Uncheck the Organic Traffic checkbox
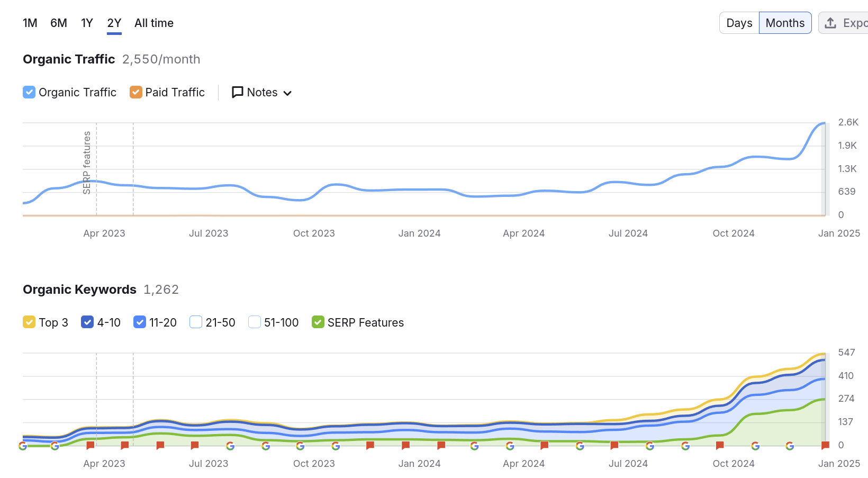The height and width of the screenshot is (478, 868). click(x=29, y=92)
